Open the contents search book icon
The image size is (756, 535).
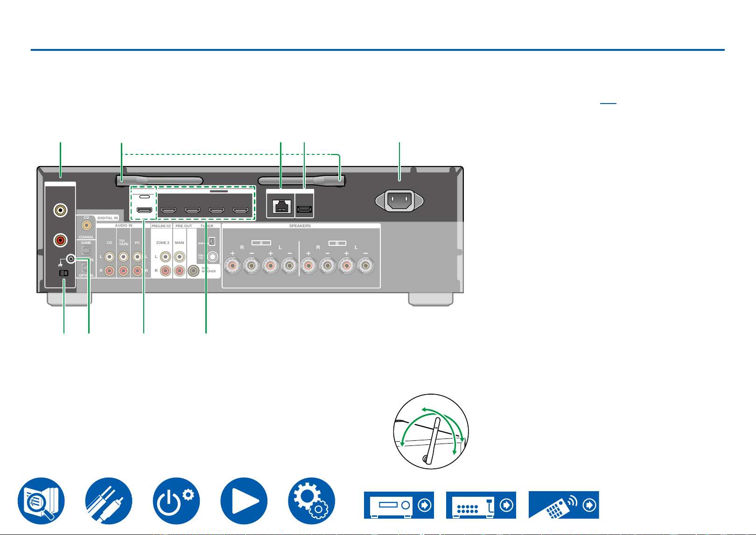tap(41, 501)
